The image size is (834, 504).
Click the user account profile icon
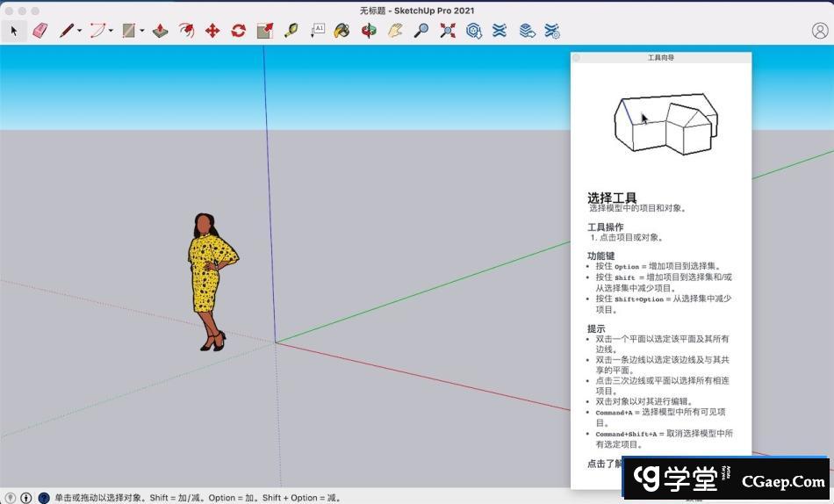tap(819, 31)
